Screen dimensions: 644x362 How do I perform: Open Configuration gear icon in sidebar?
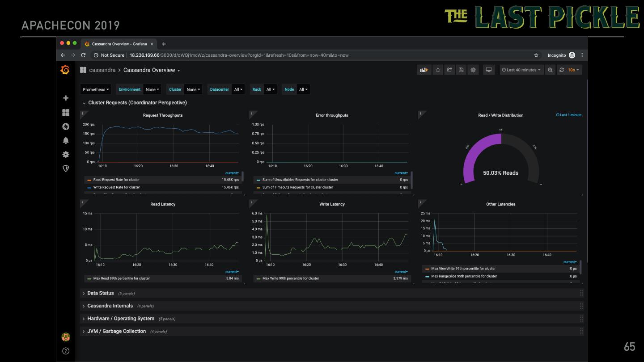coord(66,154)
